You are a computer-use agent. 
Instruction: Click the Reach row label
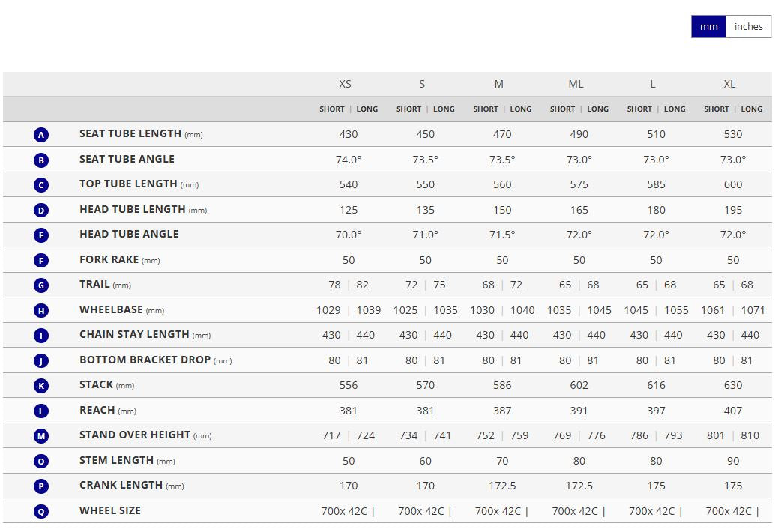click(97, 410)
